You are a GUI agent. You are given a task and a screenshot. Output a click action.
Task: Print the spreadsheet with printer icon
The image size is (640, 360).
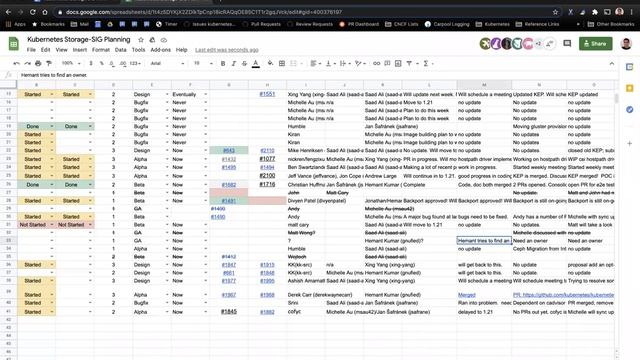38,63
